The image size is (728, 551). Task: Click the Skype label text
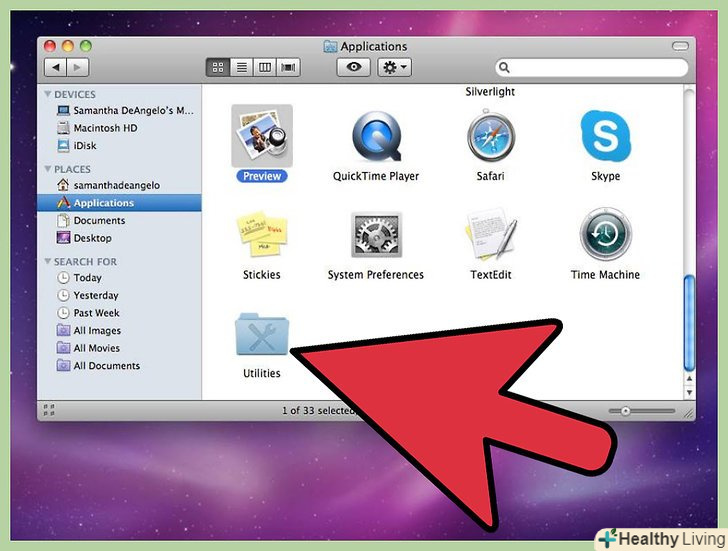(605, 176)
